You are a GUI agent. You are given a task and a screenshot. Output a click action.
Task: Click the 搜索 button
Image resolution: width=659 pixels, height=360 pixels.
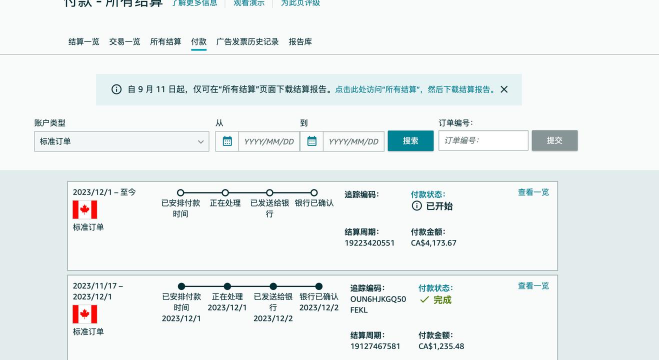411,141
